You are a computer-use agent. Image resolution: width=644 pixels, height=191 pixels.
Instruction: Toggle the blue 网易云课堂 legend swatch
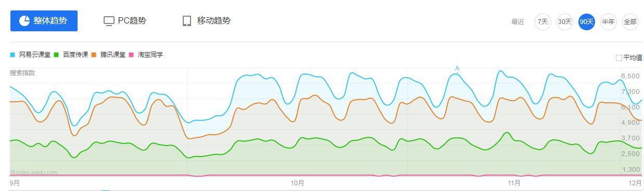pyautogui.click(x=12, y=54)
